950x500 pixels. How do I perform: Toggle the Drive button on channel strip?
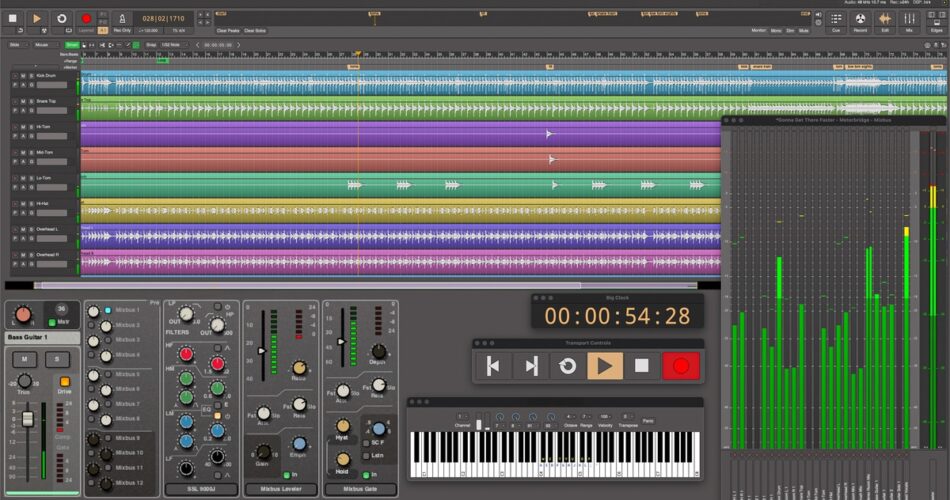pos(65,382)
